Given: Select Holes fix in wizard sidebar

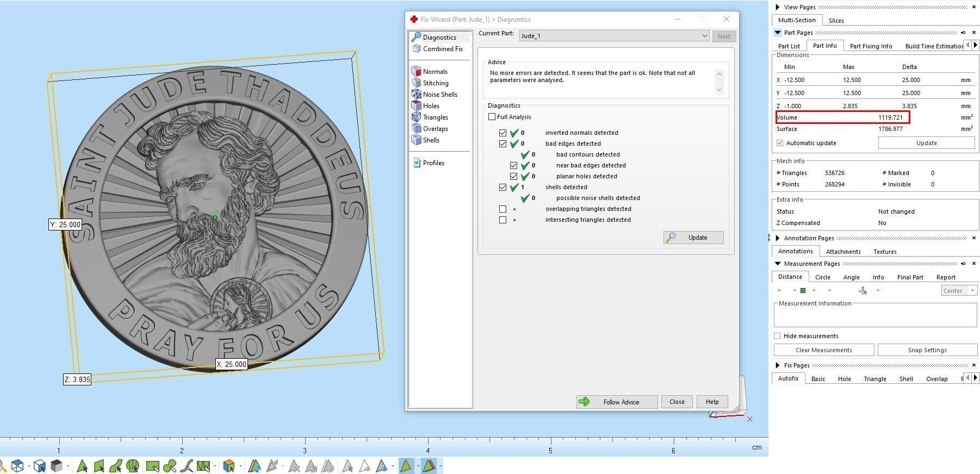Looking at the screenshot, I should pos(426,105).
